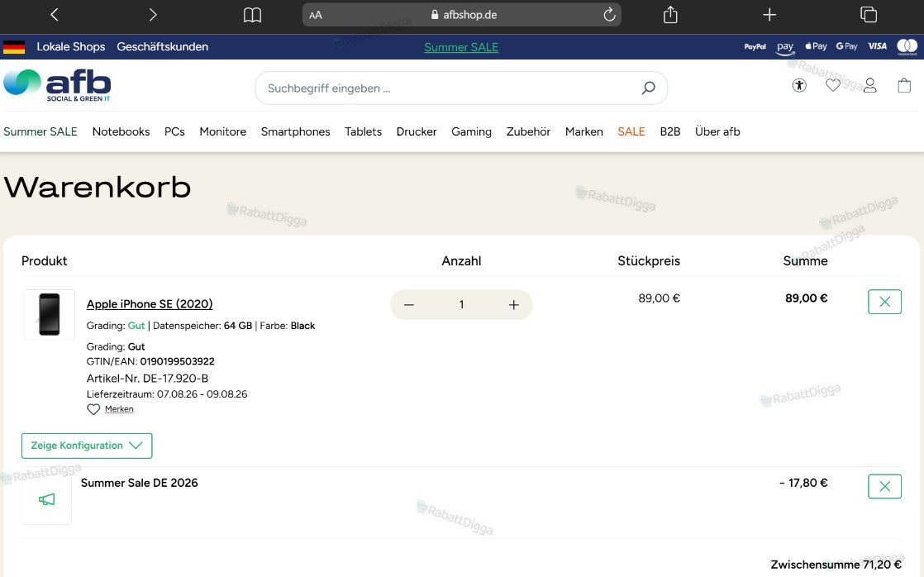Open the Gaming menu
The image size is (924, 577).
point(471,131)
